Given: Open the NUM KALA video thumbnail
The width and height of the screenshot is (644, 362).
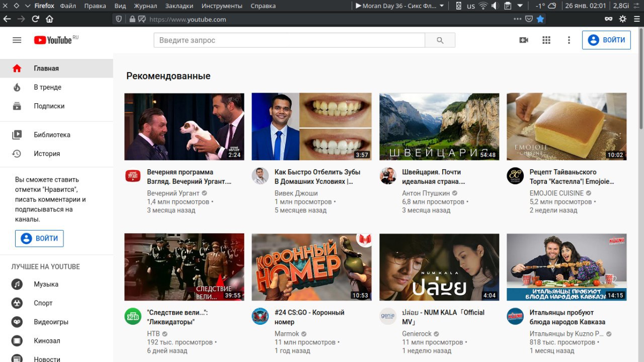Looking at the screenshot, I should coord(439,267).
